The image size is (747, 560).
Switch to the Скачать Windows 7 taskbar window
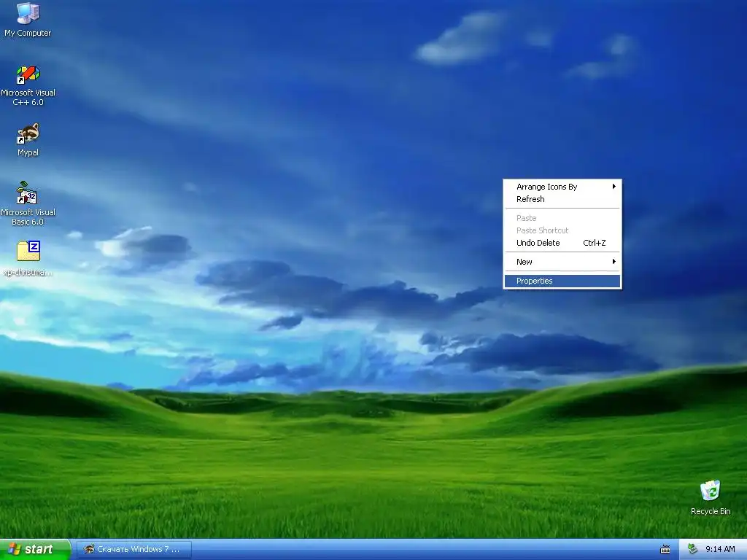coord(134,550)
